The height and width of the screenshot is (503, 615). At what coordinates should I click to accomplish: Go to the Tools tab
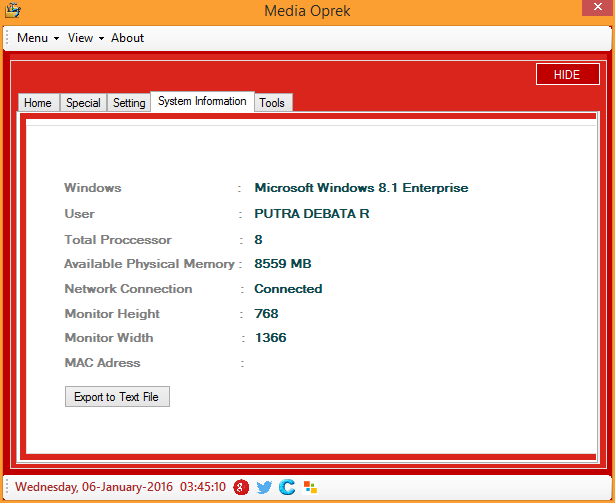272,103
